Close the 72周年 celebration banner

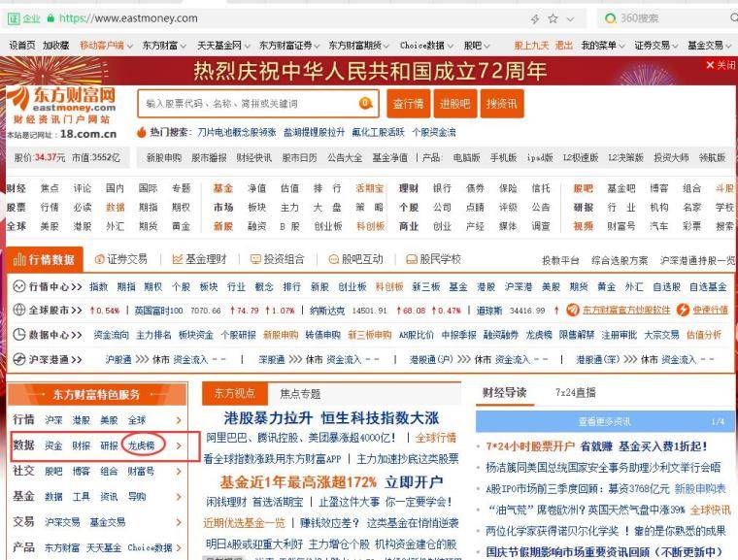click(x=721, y=64)
